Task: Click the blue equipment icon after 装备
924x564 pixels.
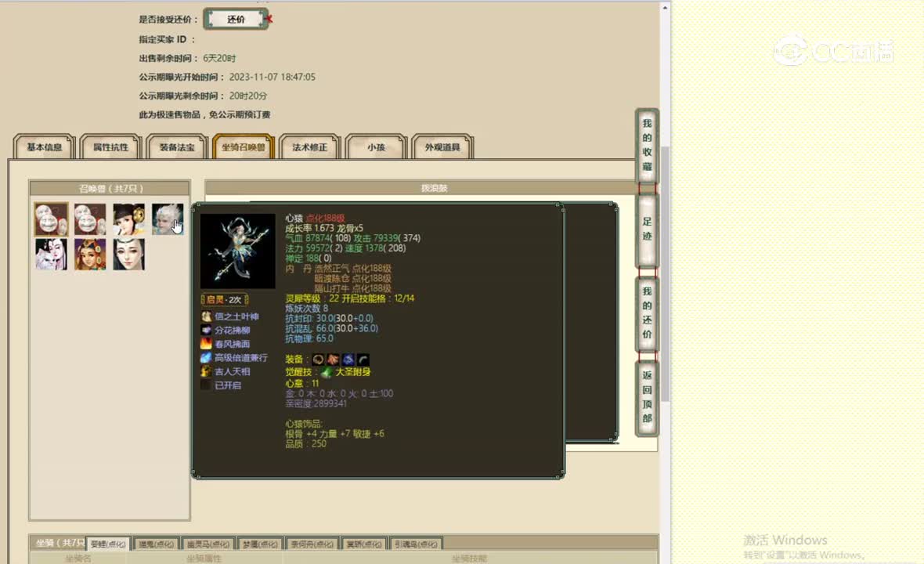Action: [x=348, y=360]
